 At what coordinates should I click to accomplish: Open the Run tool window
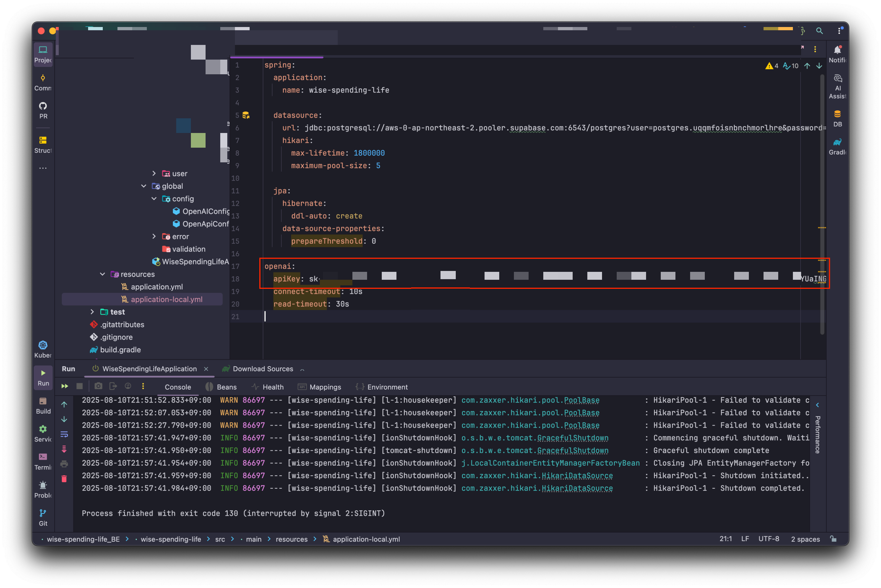43,378
